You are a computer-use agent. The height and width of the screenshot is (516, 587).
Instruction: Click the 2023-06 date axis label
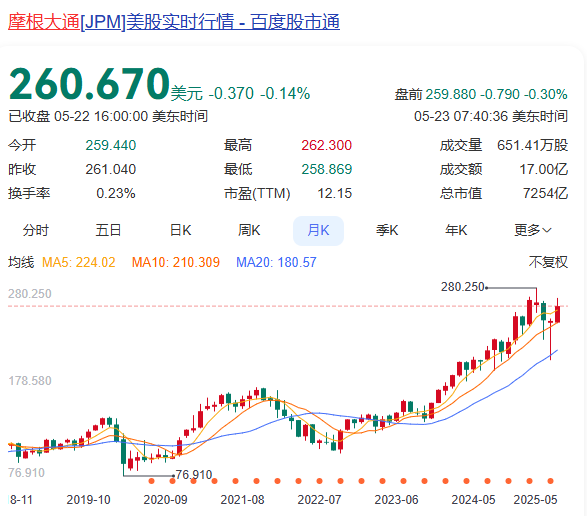pos(396,500)
